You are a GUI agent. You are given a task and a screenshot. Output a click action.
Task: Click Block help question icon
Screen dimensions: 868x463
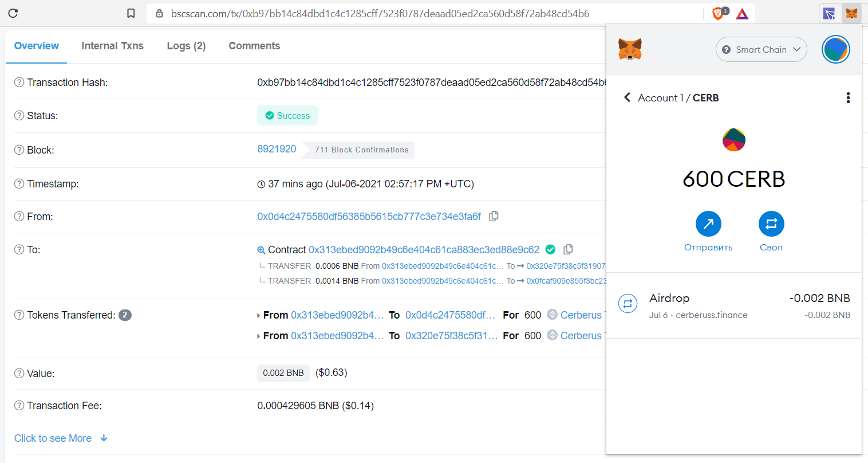[19, 150]
